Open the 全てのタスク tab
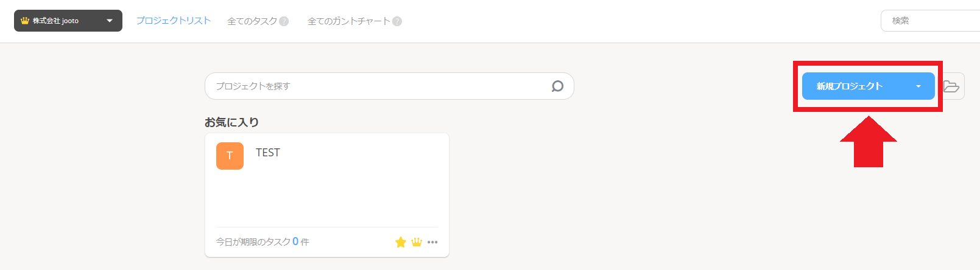The height and width of the screenshot is (270, 980). (x=252, y=21)
